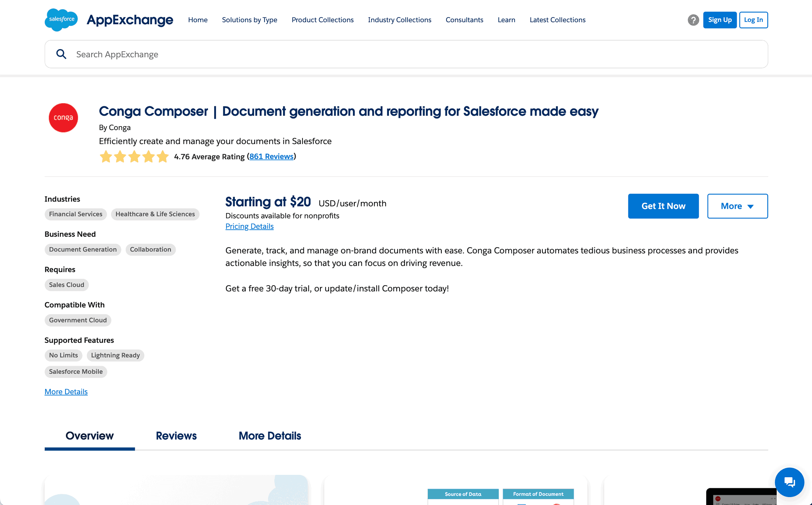Open the first carousel image thumbnail
The image size is (812, 505).
176,490
